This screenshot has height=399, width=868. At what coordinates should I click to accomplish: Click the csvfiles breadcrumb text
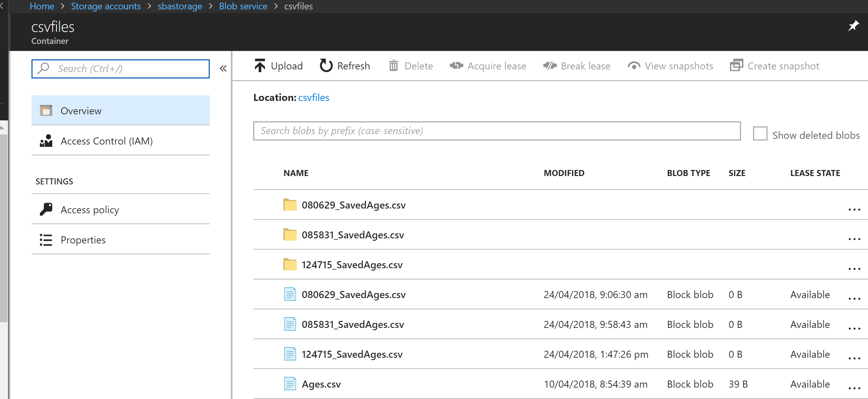pos(298,6)
